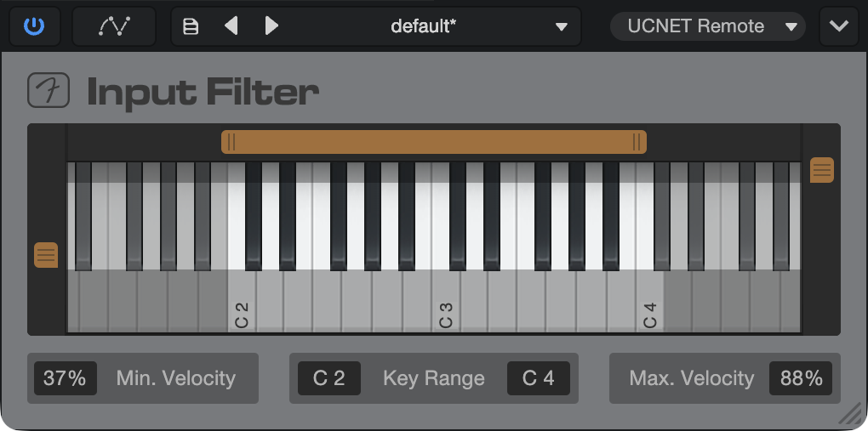Load the next preset with right arrow
The width and height of the screenshot is (868, 431).
[x=271, y=26]
